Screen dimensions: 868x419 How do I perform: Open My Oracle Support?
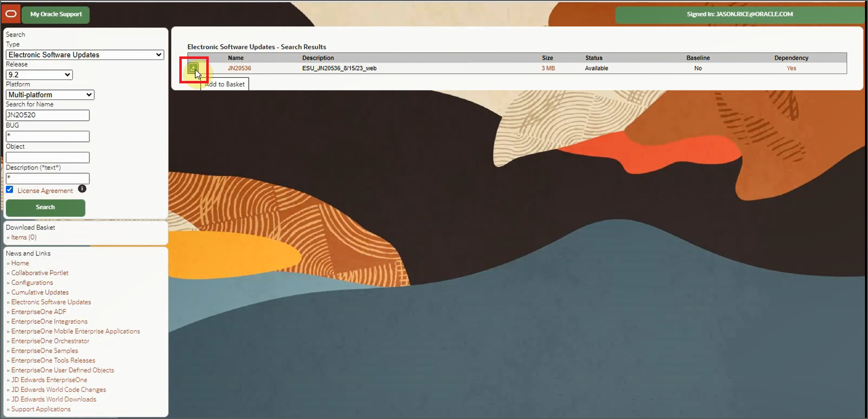click(56, 14)
